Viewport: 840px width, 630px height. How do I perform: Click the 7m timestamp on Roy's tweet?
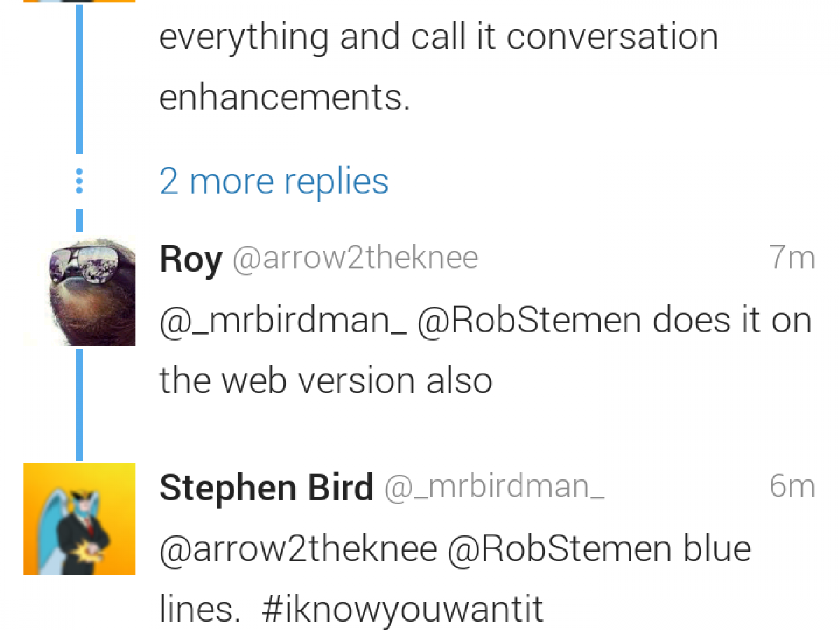coord(792,258)
